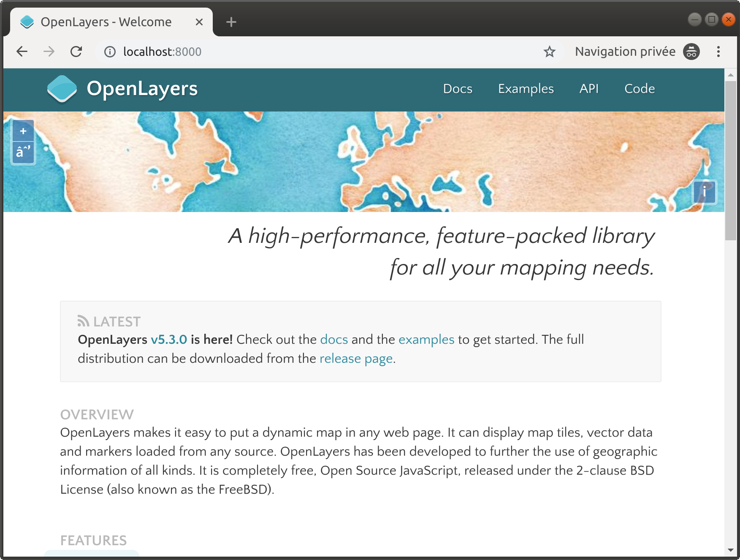
Task: Reload the page with refresh icon
Action: point(76,52)
